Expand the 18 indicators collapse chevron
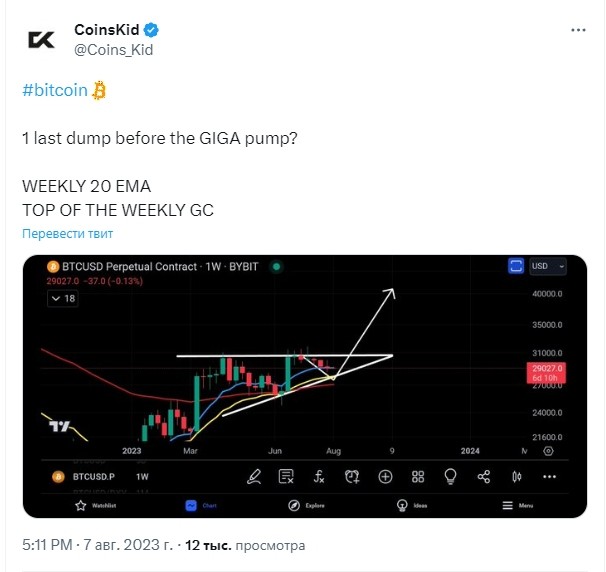Viewport: 606px width, 572px height. coord(63,298)
